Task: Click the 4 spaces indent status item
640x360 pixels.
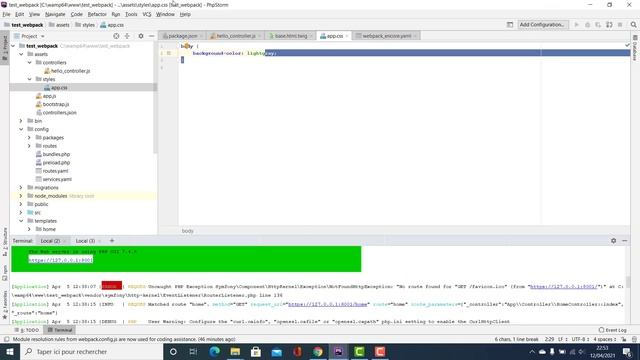Action: coord(604,339)
